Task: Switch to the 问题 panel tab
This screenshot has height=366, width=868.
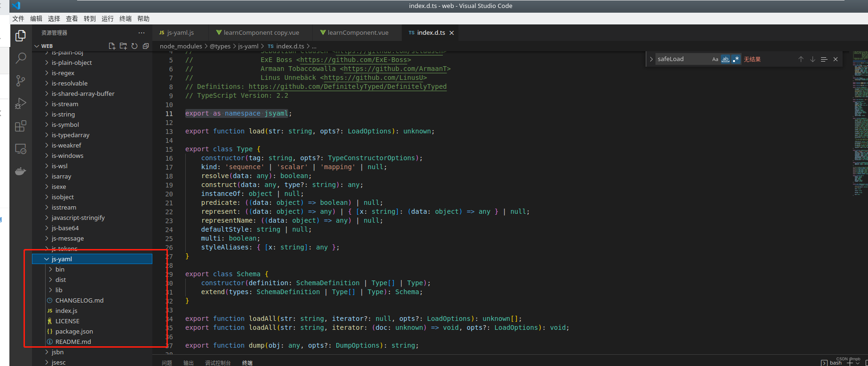Action: pos(167,363)
